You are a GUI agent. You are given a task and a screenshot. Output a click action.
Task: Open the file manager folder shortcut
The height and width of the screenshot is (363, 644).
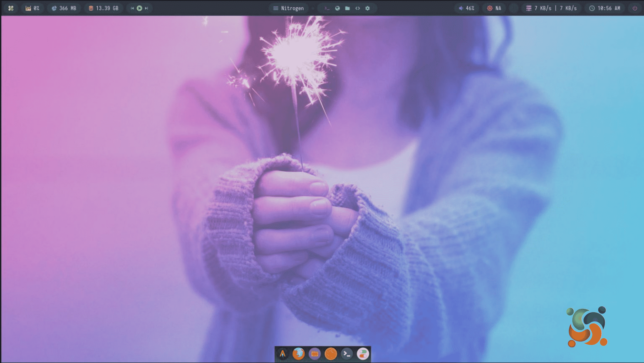(x=347, y=8)
